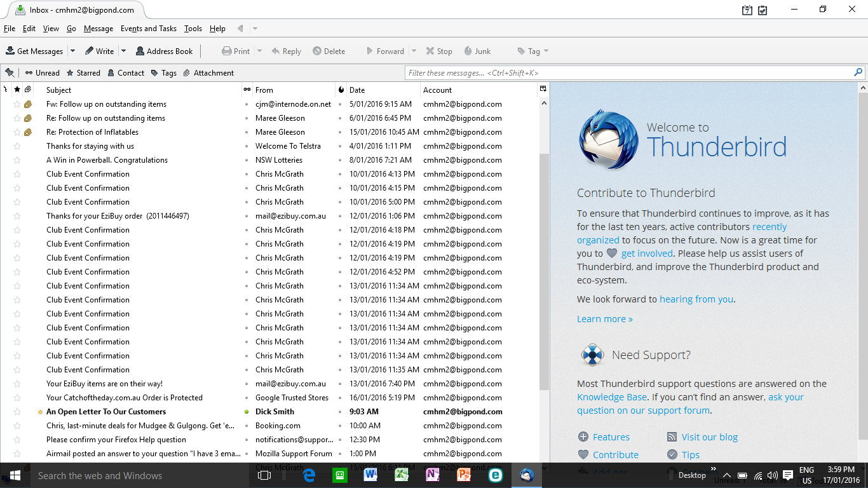Screen dimensions: 868x488
Task: Click the pin quick filter icon
Action: (x=10, y=72)
